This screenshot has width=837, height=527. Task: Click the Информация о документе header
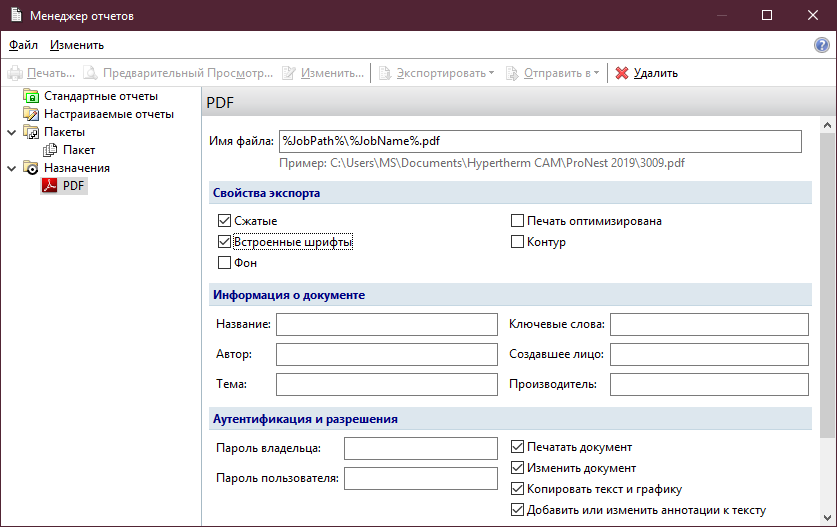click(x=510, y=295)
